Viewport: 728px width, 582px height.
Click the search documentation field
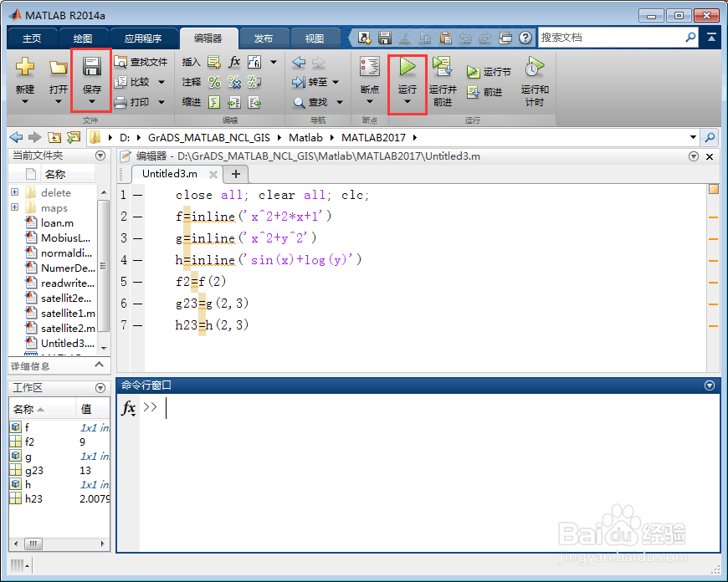tap(611, 38)
